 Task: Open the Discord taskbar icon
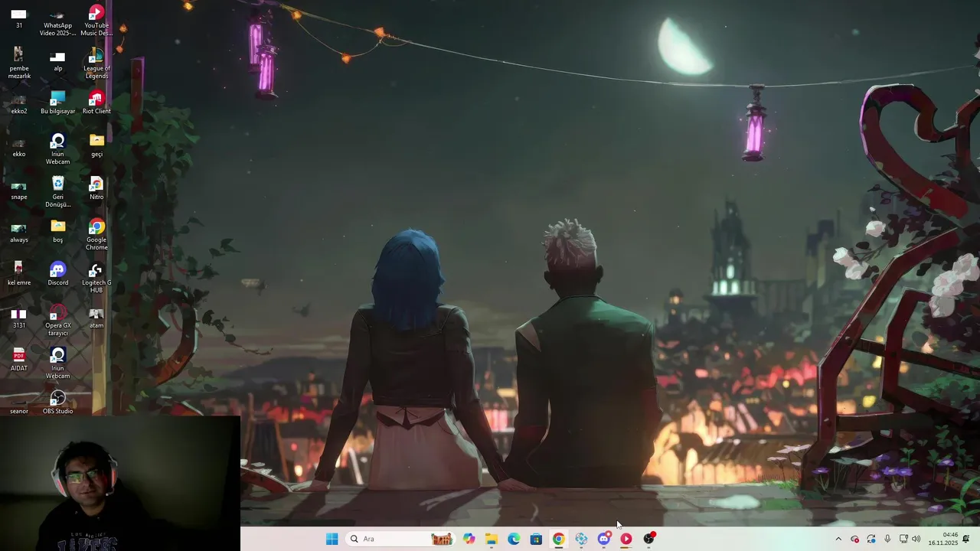pos(604,539)
